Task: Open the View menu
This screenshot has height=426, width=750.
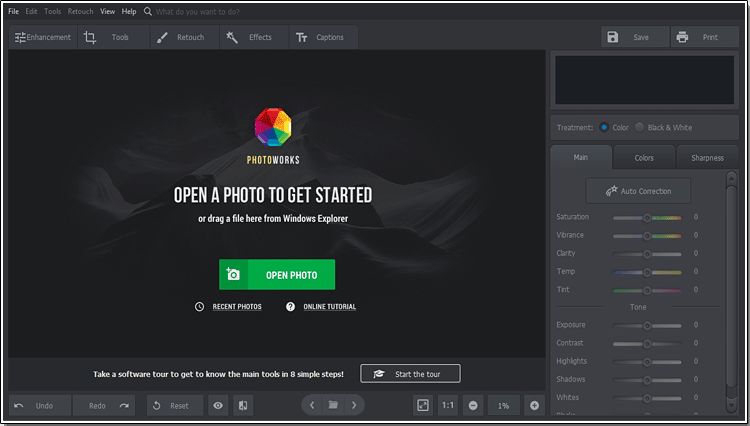Action: (108, 11)
